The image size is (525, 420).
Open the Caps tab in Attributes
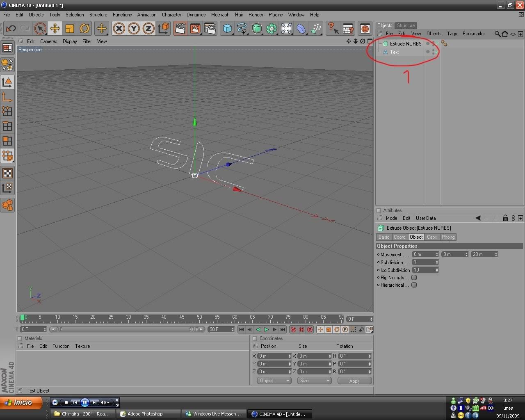[431, 237]
